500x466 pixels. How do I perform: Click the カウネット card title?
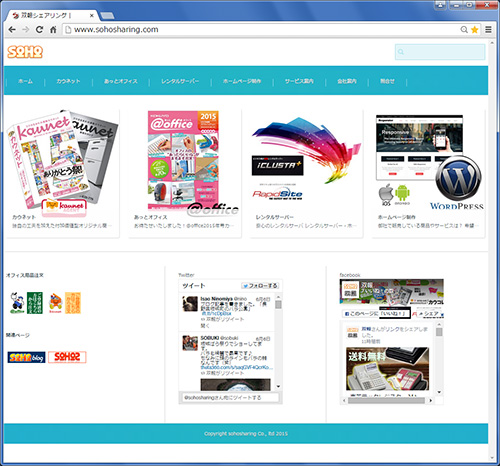tap(24, 217)
